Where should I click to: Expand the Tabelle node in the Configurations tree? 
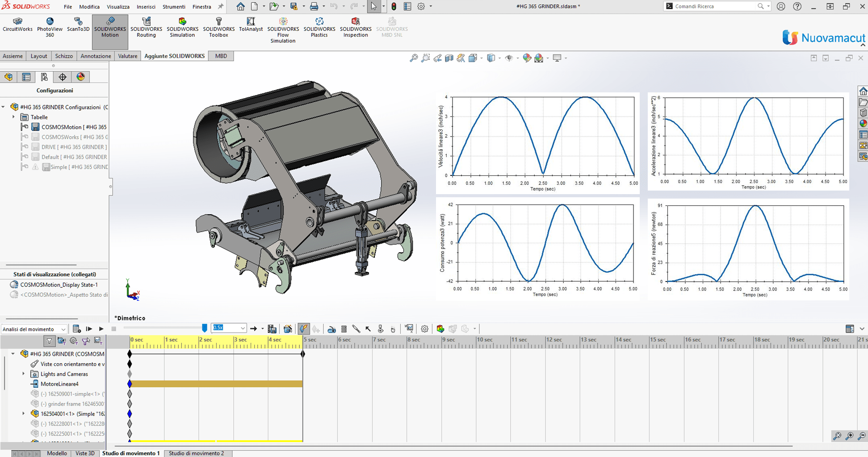point(13,117)
